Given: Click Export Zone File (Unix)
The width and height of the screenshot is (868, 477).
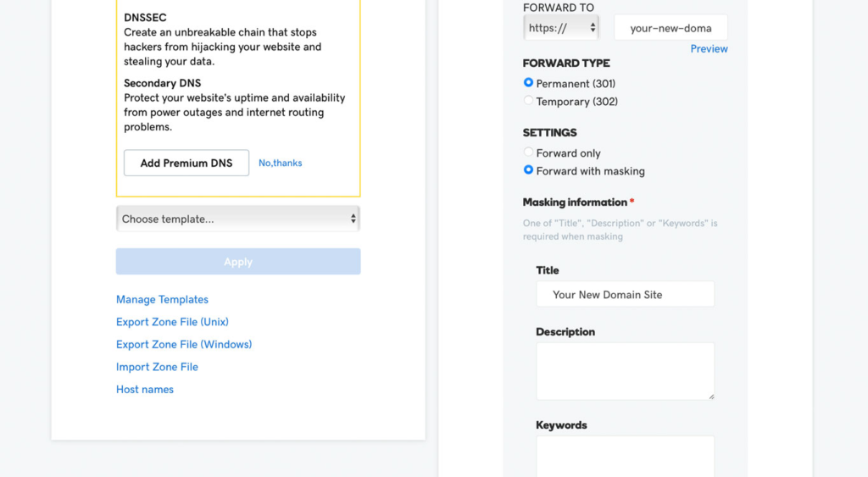Looking at the screenshot, I should point(172,322).
